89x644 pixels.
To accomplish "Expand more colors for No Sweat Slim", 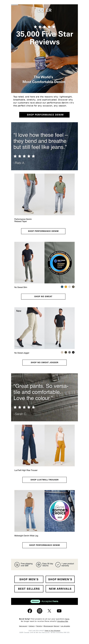I will pos(73,287).
